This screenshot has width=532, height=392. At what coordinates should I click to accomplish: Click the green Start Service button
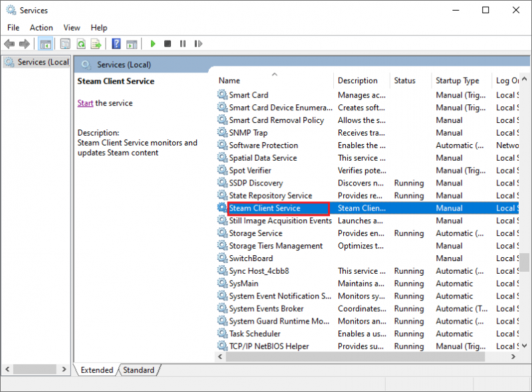tap(153, 44)
